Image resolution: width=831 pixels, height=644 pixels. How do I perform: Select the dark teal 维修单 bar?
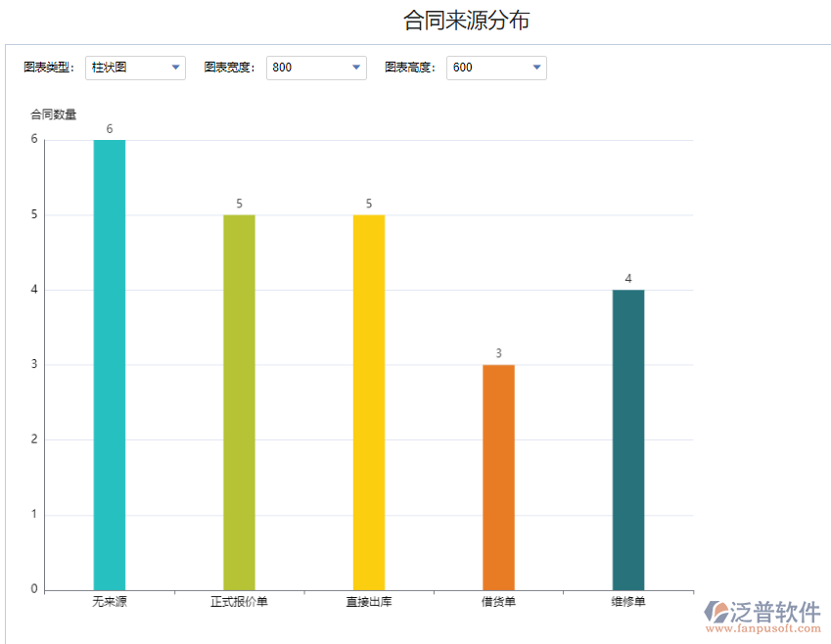(626, 438)
